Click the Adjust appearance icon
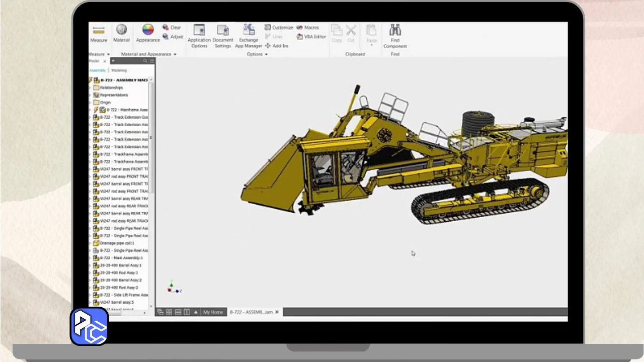 [x=166, y=37]
